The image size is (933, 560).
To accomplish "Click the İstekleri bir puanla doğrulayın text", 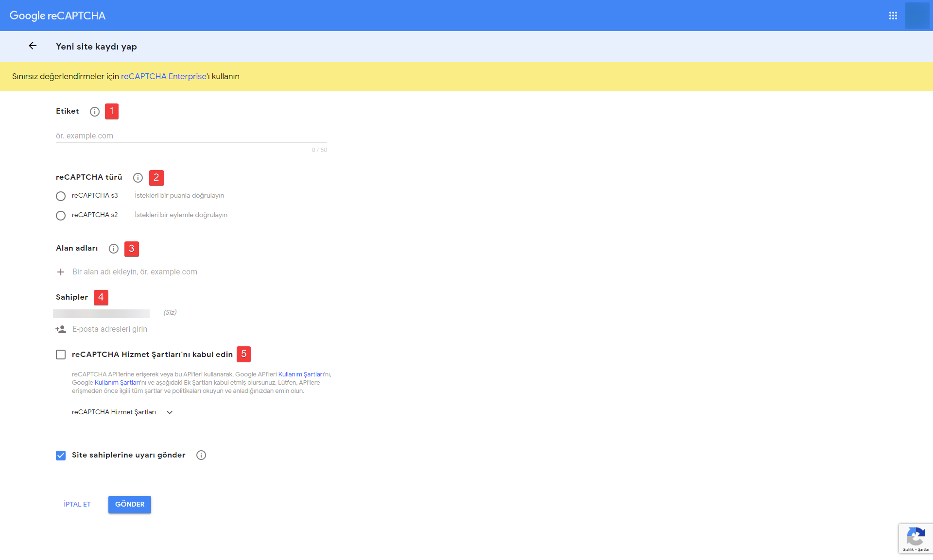I will 179,196.
